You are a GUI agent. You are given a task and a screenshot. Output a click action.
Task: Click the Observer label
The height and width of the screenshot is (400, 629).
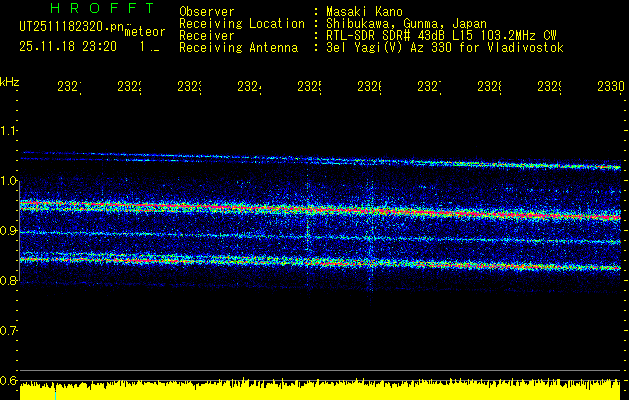coord(207,12)
